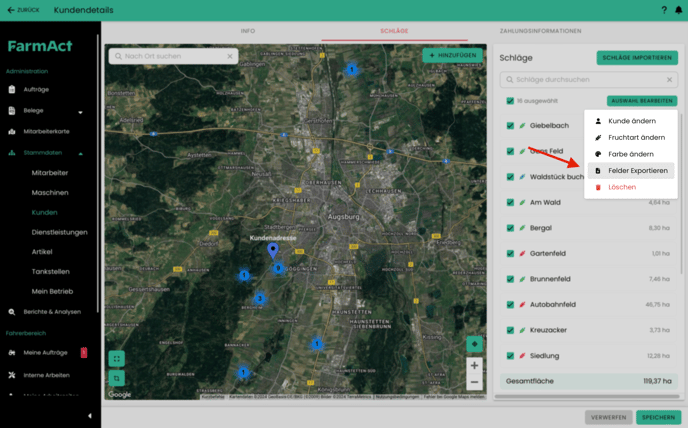Open Interne Arbeiten tools icon
The image size is (688, 428).
coord(12,375)
